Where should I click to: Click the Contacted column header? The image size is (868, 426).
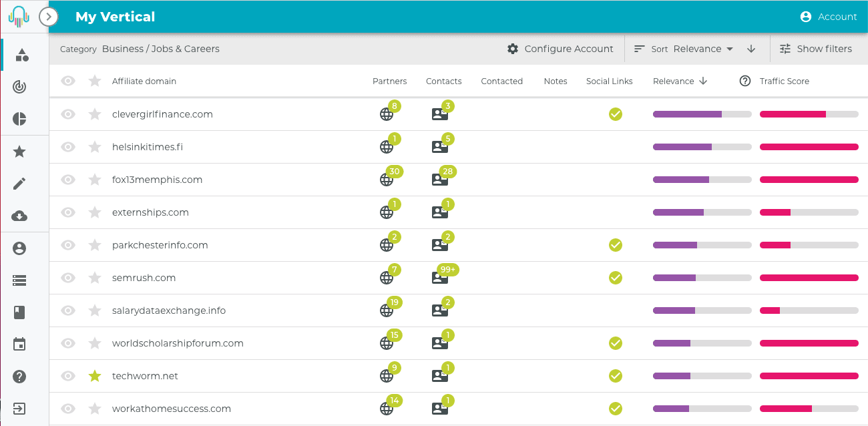(502, 81)
